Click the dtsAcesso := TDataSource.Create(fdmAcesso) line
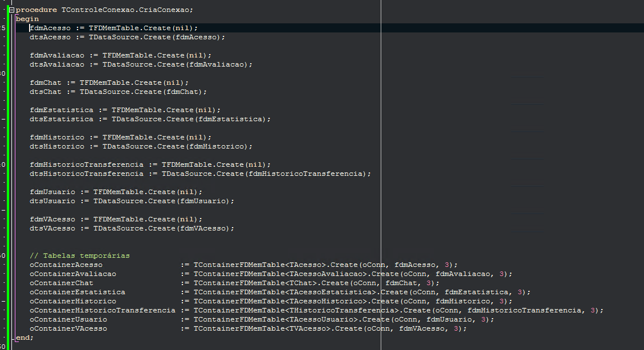Screen dimensions: 644x350 (127, 37)
